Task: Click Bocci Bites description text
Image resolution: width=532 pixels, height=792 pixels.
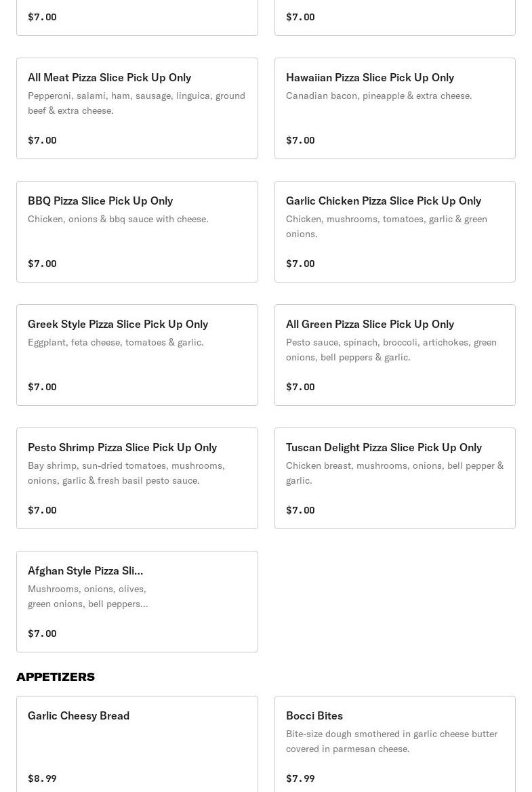Action: tap(391, 741)
